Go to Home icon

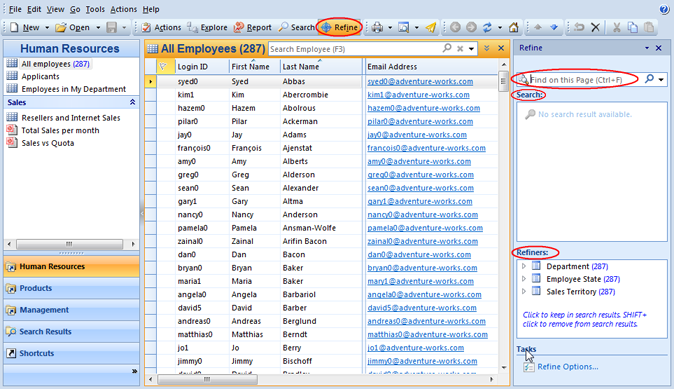tap(514, 28)
